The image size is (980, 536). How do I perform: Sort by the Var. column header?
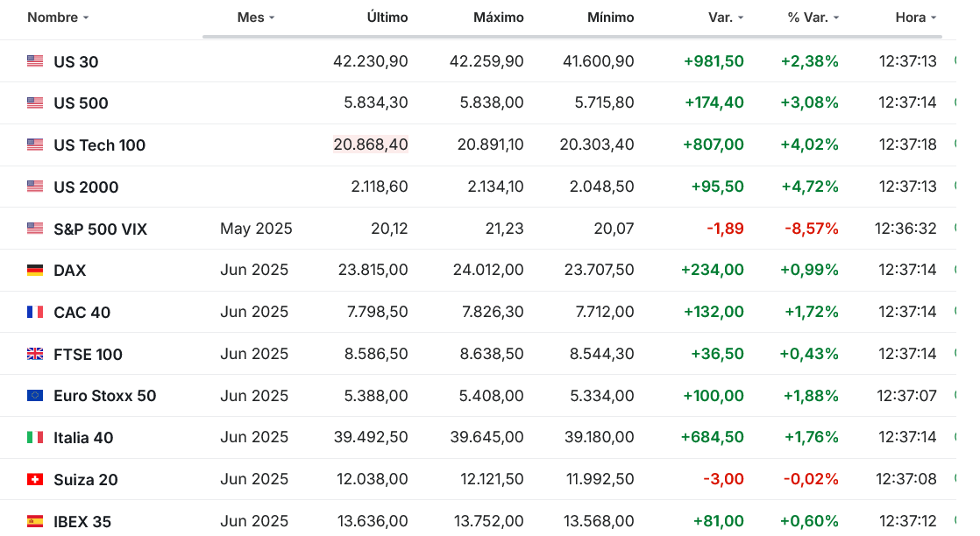tap(726, 18)
